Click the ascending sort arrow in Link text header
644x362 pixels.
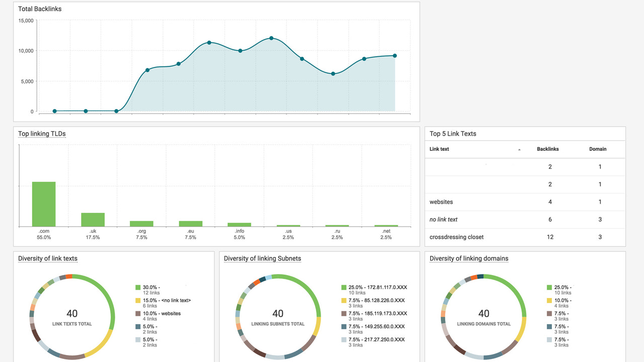520,149
